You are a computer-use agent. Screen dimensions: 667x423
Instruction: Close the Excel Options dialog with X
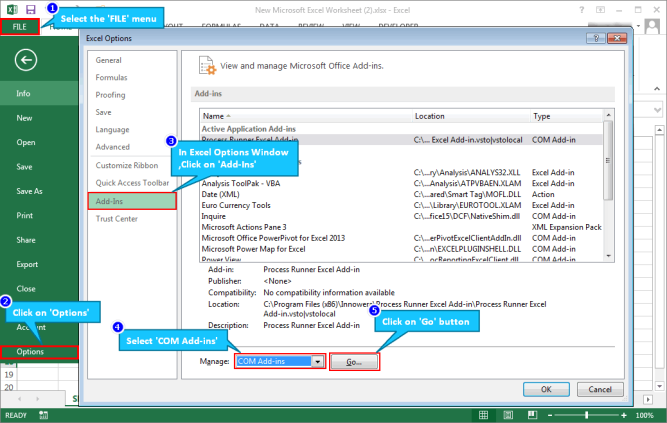pyautogui.click(x=617, y=38)
